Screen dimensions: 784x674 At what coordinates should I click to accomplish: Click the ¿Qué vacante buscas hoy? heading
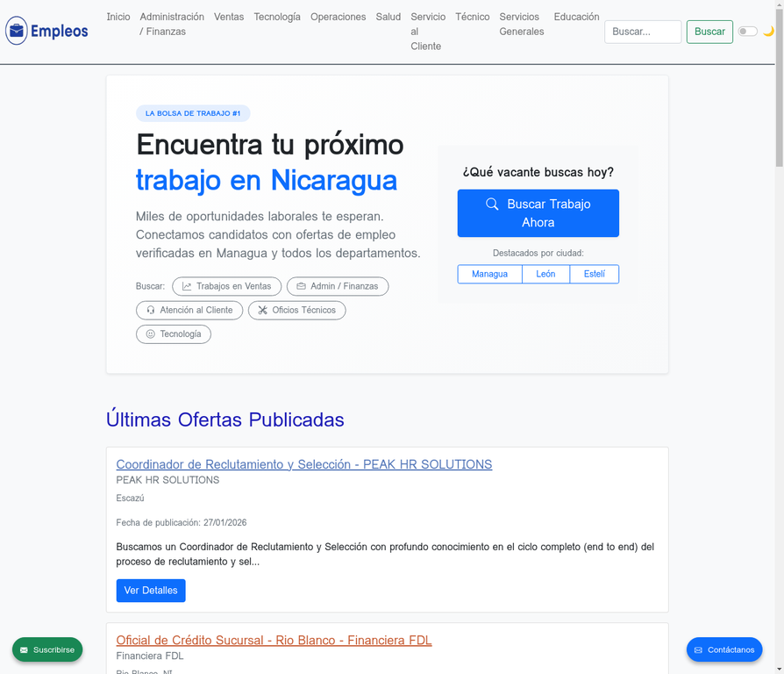[538, 172]
